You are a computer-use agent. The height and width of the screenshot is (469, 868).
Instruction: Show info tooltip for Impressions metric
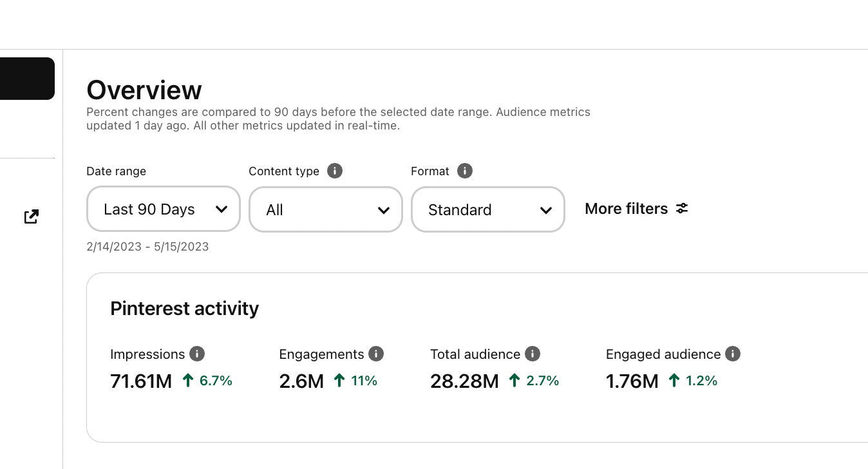pyautogui.click(x=197, y=354)
